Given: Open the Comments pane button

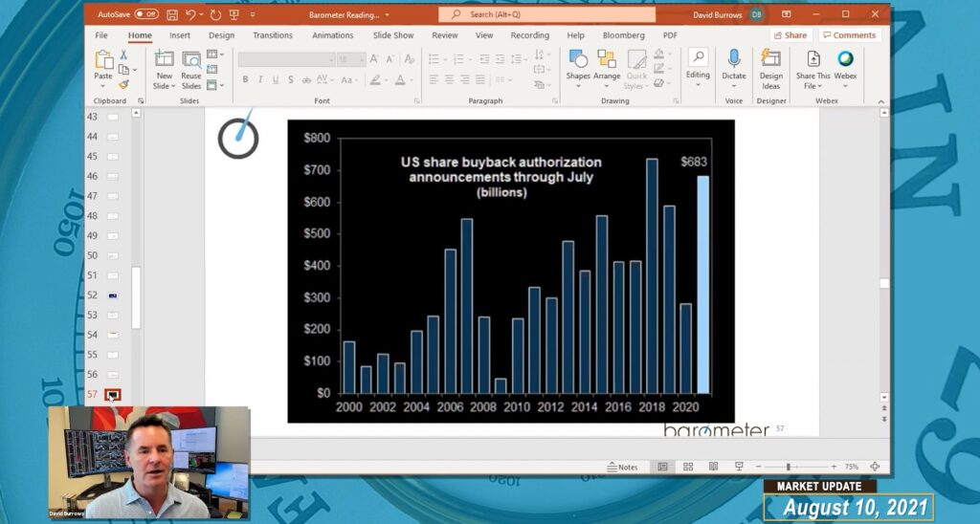Looking at the screenshot, I should point(849,35).
